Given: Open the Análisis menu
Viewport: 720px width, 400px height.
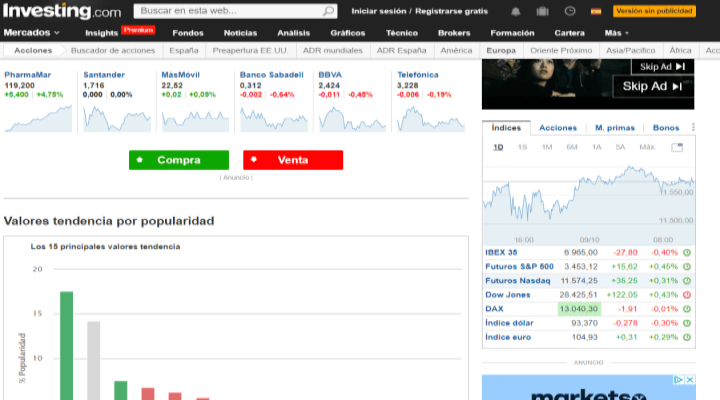Looking at the screenshot, I should [293, 33].
